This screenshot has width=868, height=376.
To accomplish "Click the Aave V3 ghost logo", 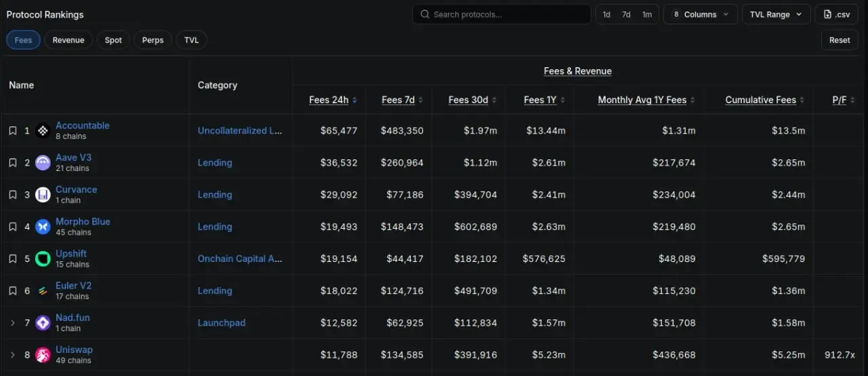I will (43, 163).
